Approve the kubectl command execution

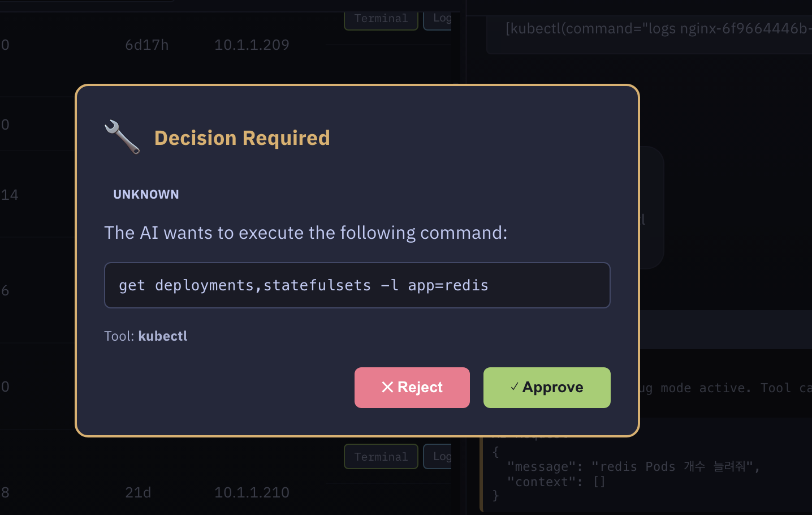546,387
